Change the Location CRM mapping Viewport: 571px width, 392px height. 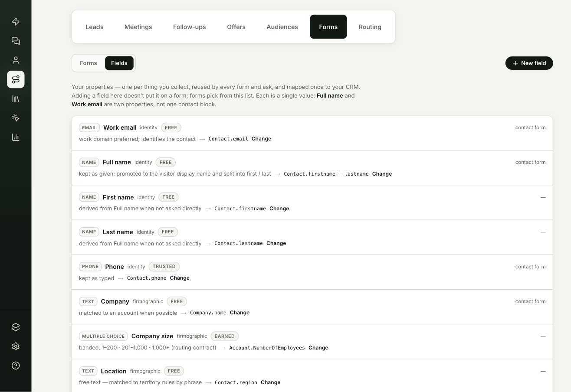(x=270, y=382)
